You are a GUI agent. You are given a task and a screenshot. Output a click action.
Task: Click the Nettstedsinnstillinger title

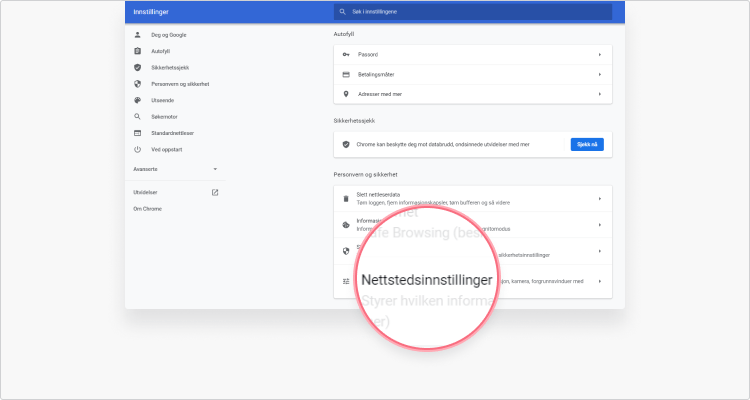pos(427,280)
